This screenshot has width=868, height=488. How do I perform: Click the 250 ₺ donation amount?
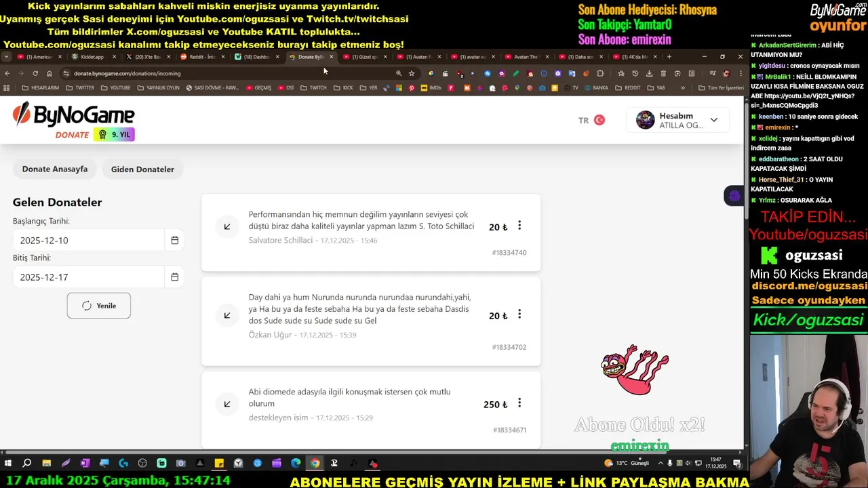coord(496,405)
